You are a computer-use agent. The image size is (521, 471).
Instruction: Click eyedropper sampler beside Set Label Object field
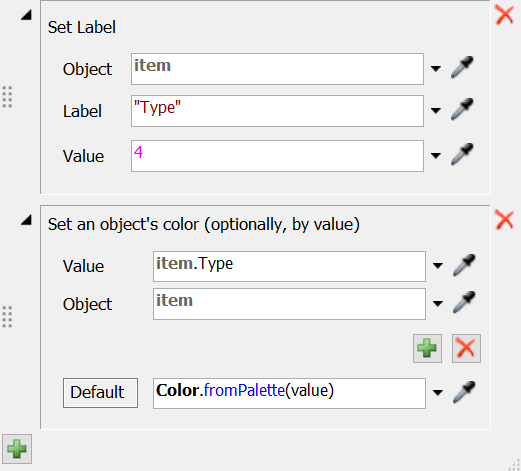click(x=462, y=68)
